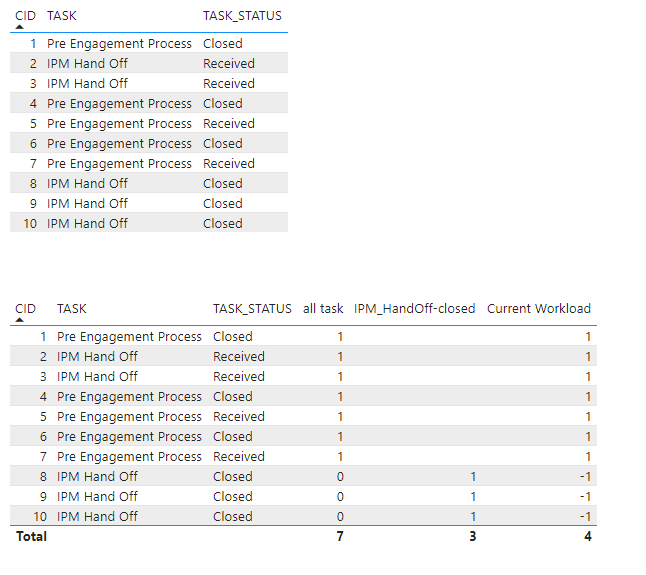This screenshot has width=646, height=575.
Task: Click the top table CID sort arrow
Action: point(19,27)
